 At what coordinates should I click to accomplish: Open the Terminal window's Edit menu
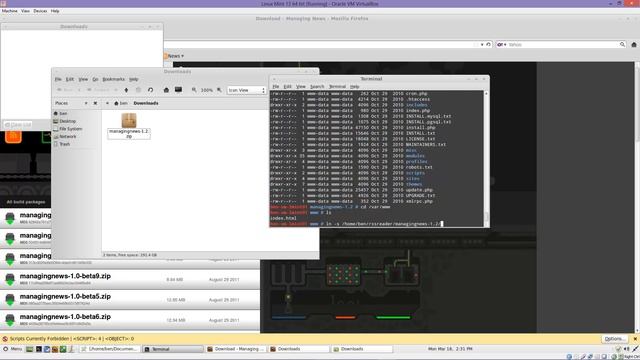287,87
